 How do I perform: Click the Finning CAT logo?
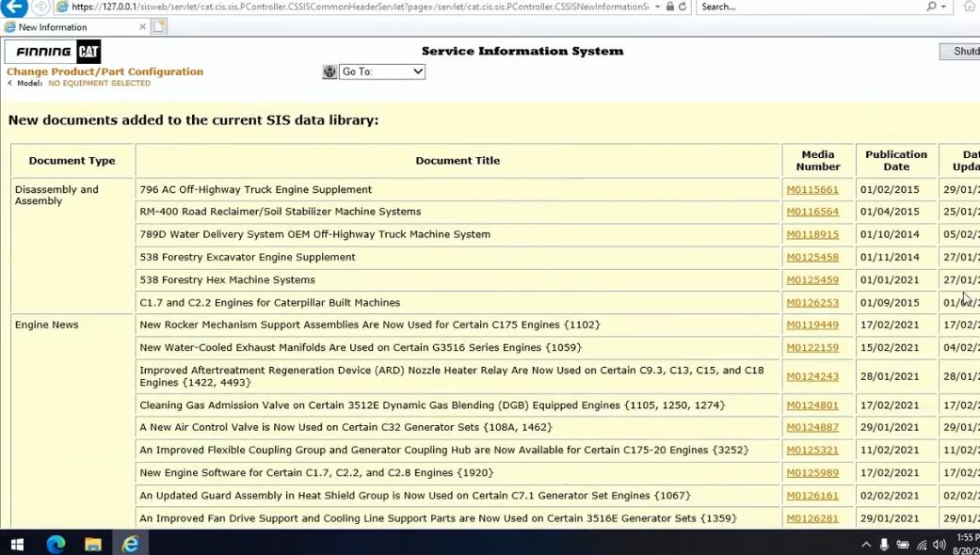(x=53, y=52)
